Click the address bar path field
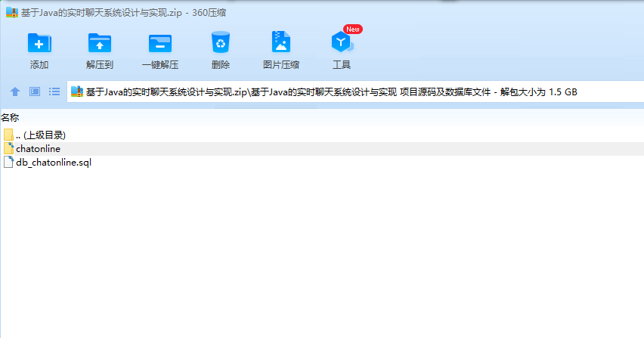 tap(355, 91)
